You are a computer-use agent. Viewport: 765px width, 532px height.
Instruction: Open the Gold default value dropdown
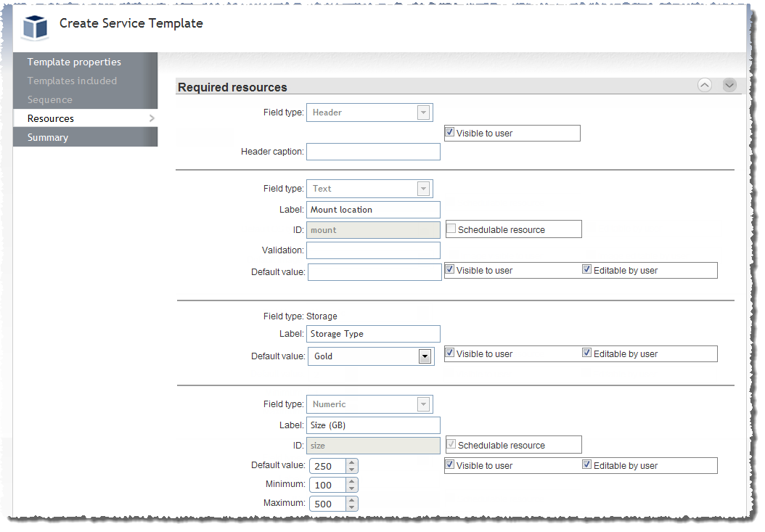click(x=425, y=357)
